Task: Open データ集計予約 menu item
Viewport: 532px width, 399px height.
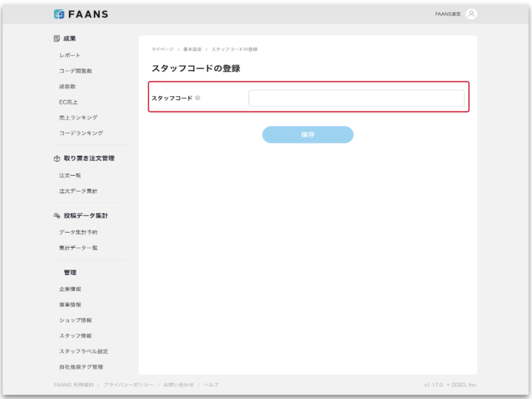Action: [x=78, y=232]
